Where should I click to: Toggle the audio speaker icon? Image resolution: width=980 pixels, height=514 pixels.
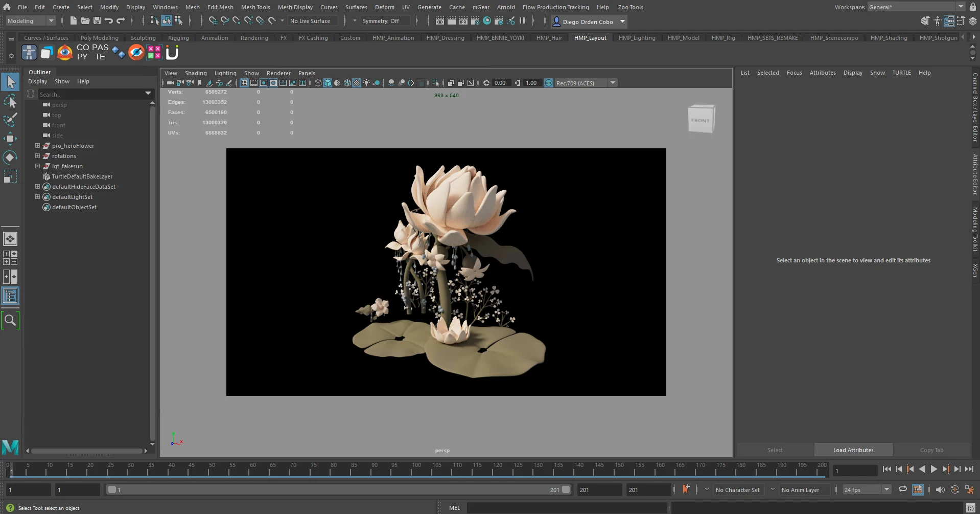(x=940, y=489)
